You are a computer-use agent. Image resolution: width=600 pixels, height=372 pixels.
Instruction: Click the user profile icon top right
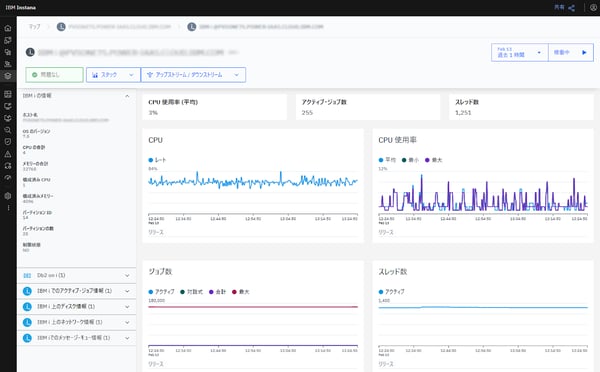click(593, 8)
